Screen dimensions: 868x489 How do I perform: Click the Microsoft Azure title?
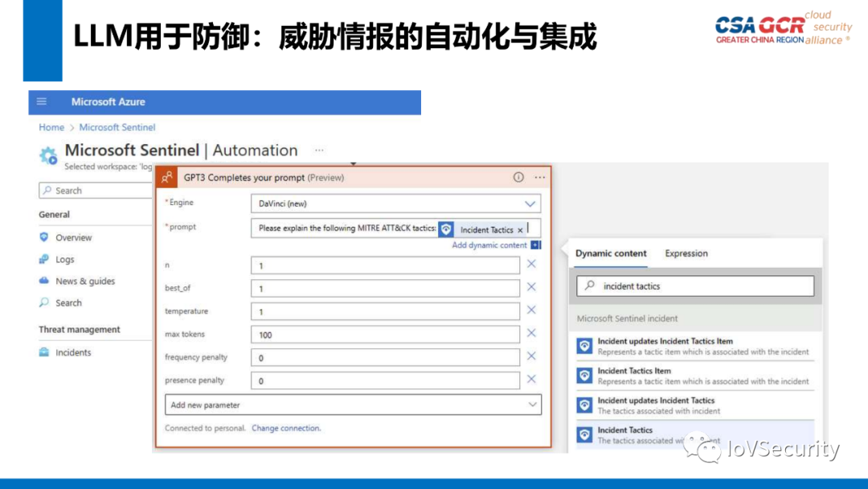click(108, 102)
